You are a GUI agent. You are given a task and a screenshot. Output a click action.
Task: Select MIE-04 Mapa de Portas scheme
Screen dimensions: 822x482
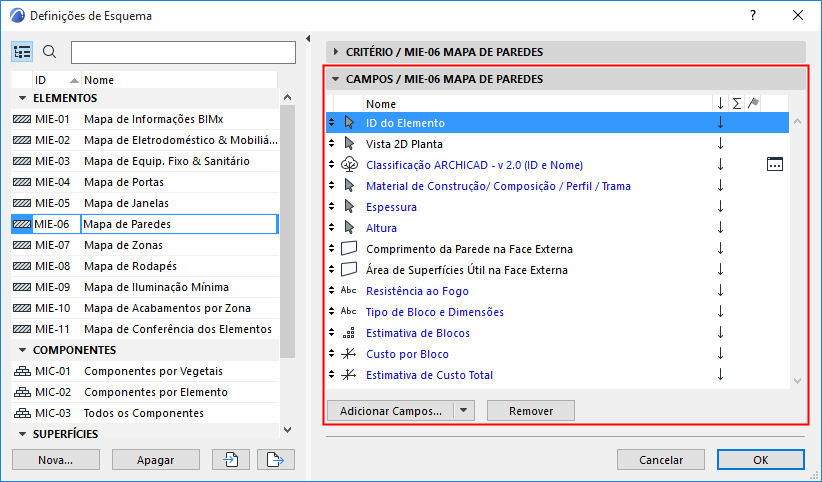(x=145, y=182)
